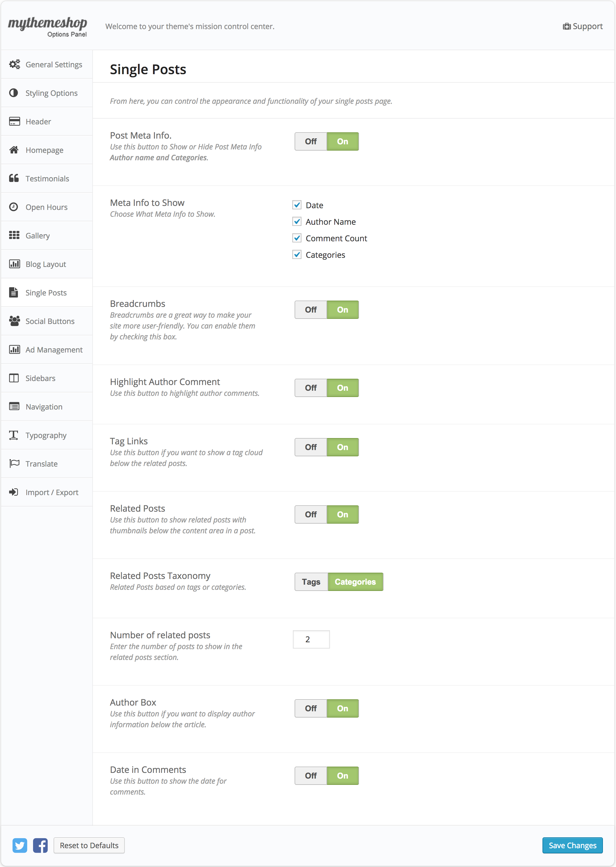Screen dimensions: 616x867
Task: Disable the Author Box option
Action: 311,708
